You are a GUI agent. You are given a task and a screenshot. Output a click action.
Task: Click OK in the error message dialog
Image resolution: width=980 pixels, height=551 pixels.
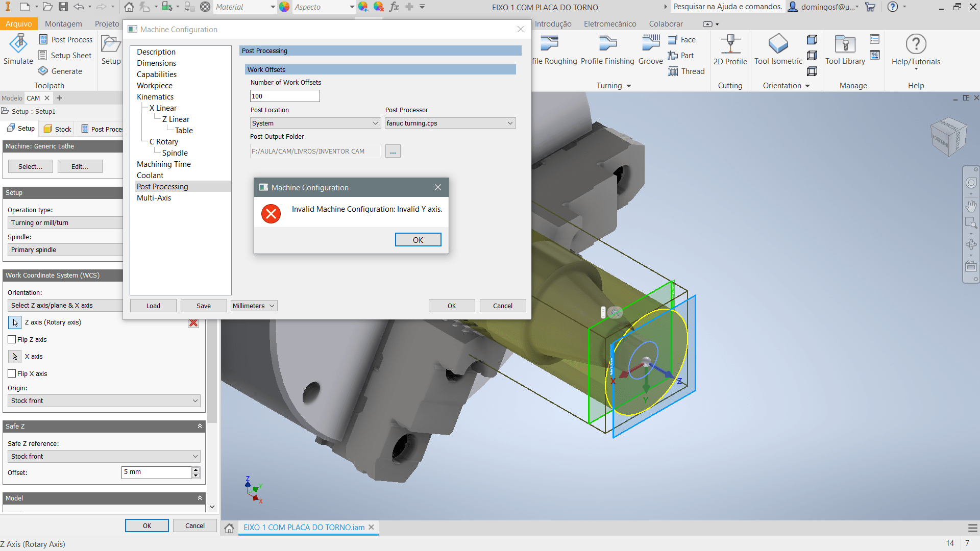point(418,240)
